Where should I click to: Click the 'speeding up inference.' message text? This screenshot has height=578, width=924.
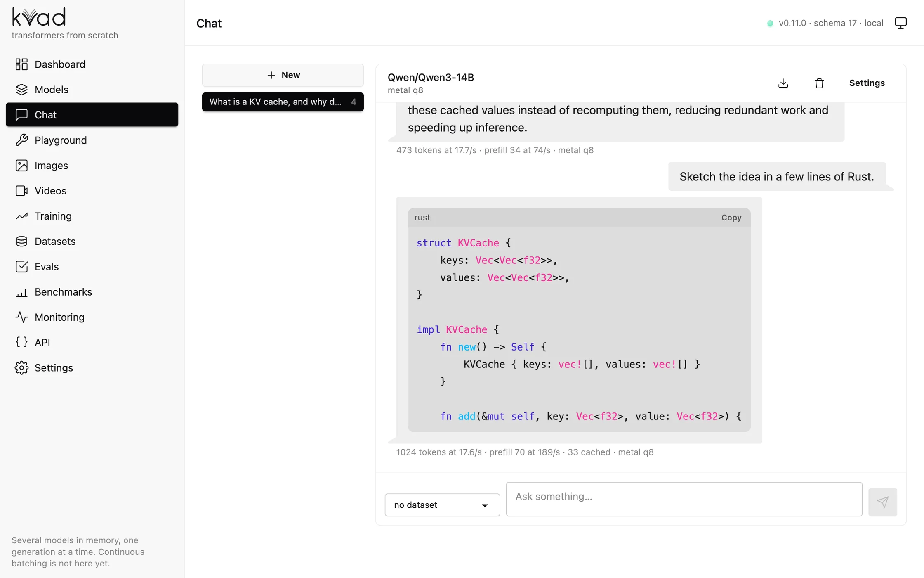tap(467, 128)
